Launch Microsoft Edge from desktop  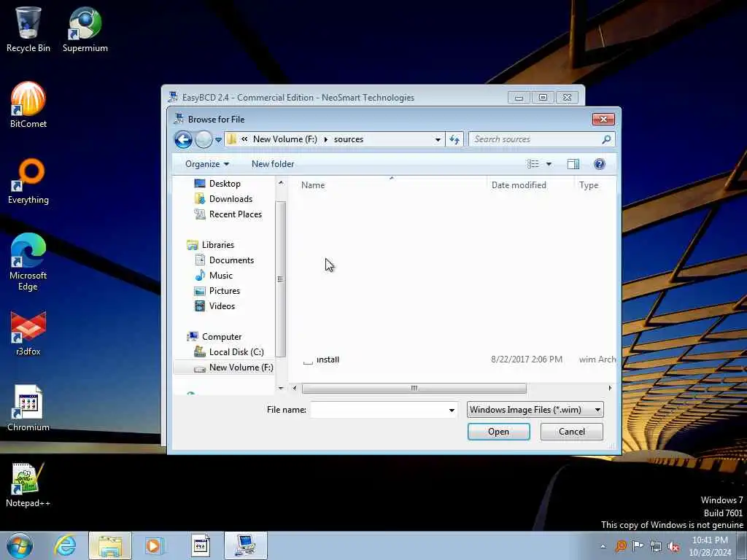(28, 262)
